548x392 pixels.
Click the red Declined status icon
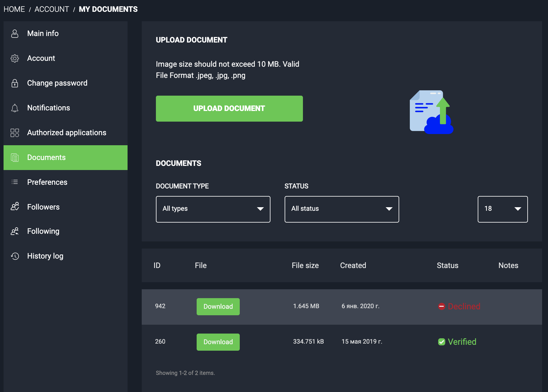(441, 306)
